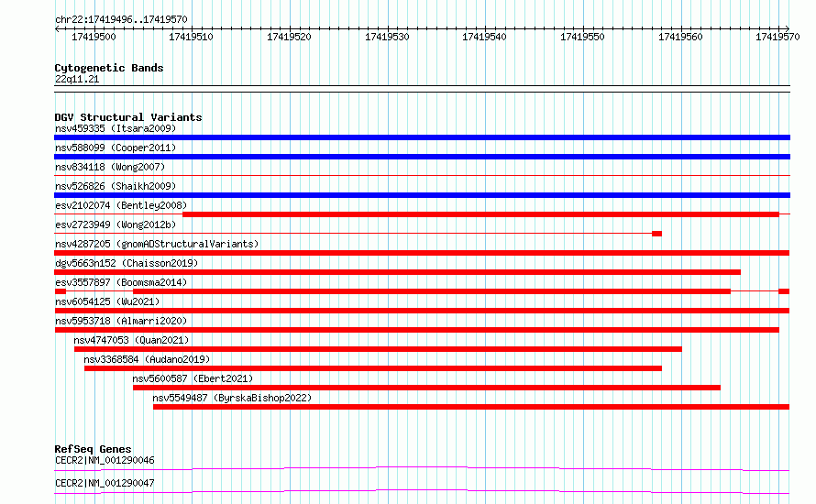Click the thin red line of nsv834118
The image size is (816, 504).
(x=422, y=176)
